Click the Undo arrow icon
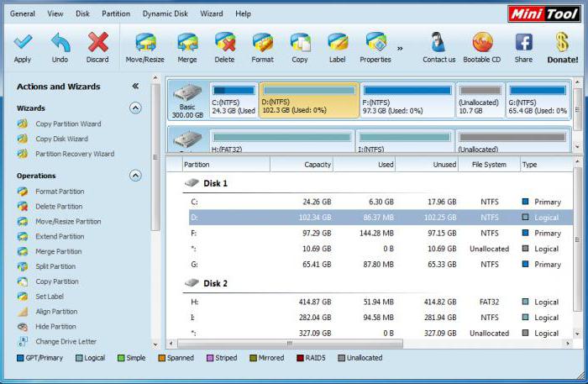Viewport: 588px width, 384px height. [60, 44]
